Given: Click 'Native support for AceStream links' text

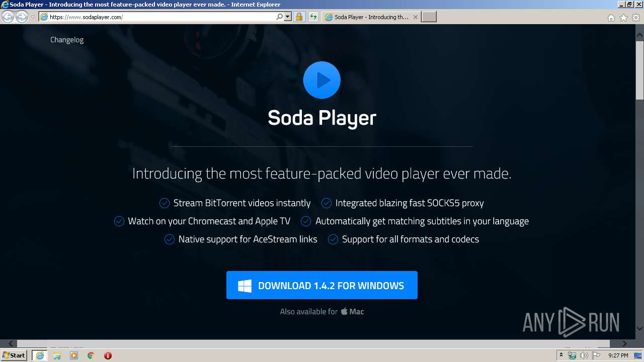Looking at the screenshot, I should coord(248,239).
